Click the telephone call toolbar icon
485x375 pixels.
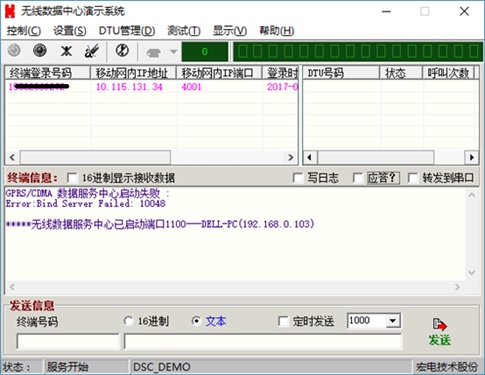154,52
